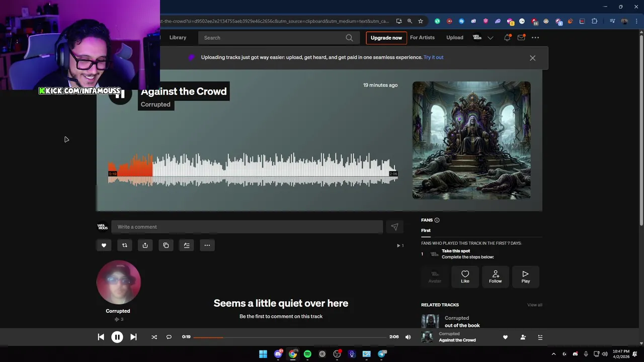Show hidden system tray icons
The height and width of the screenshot is (362, 644).
tap(553, 354)
